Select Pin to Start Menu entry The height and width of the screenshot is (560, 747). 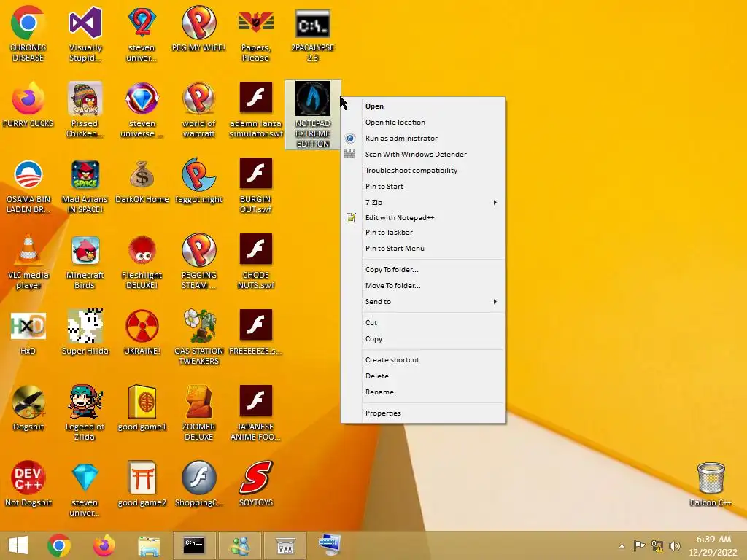[423, 249]
